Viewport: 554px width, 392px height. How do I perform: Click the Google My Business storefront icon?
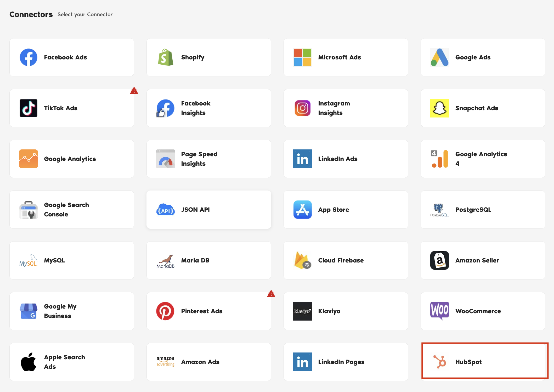[x=29, y=311]
